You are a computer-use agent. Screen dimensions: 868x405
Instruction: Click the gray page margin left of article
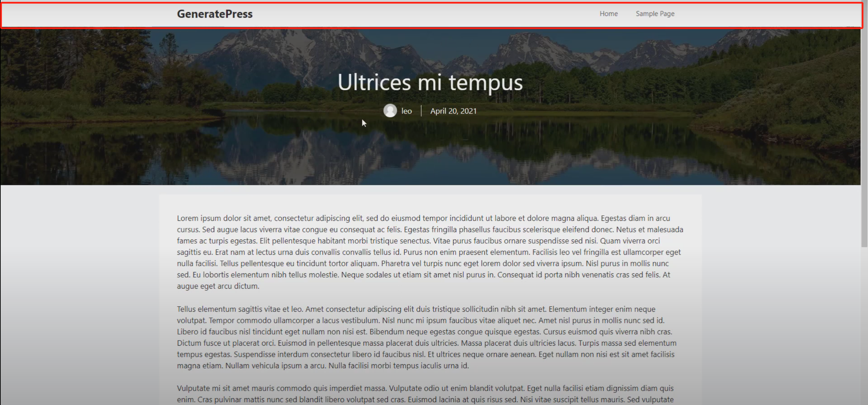tap(78, 288)
